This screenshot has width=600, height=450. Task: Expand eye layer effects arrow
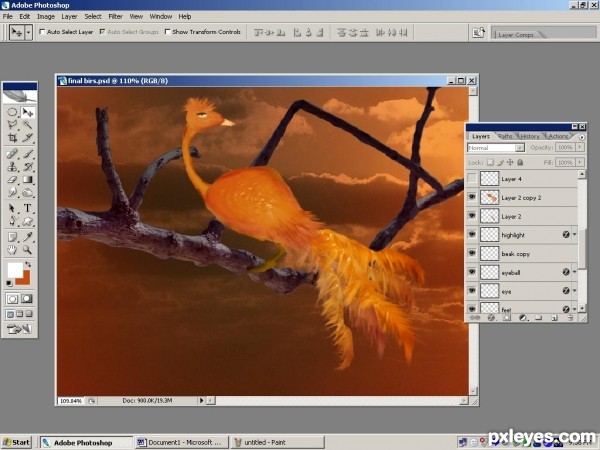(574, 291)
